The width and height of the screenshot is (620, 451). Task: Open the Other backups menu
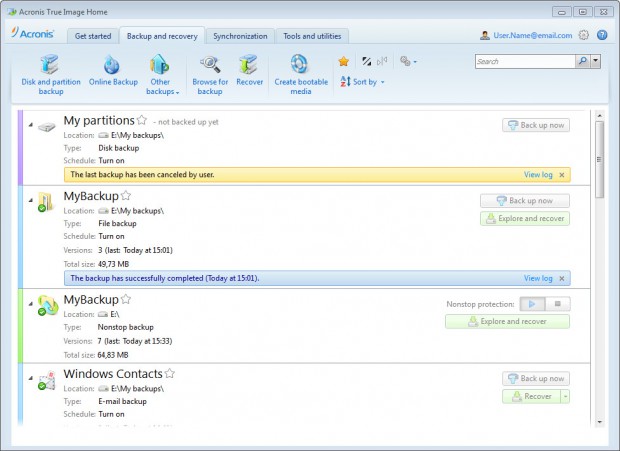tap(162, 75)
